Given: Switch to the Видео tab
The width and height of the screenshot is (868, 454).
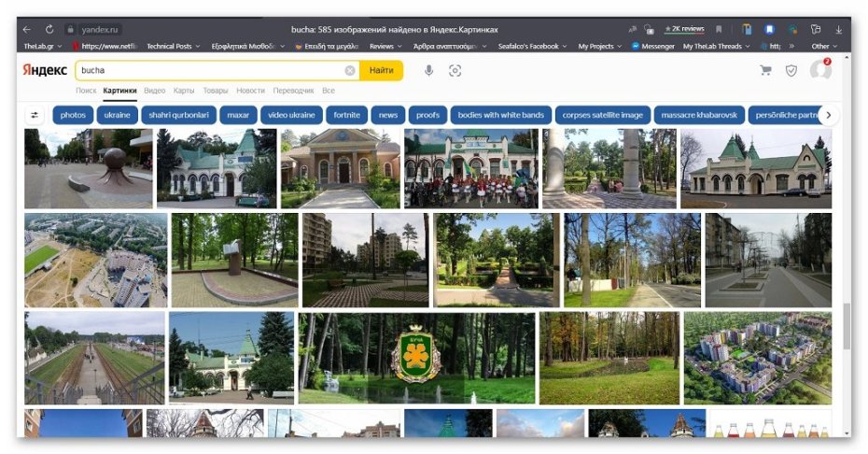Looking at the screenshot, I should [154, 91].
